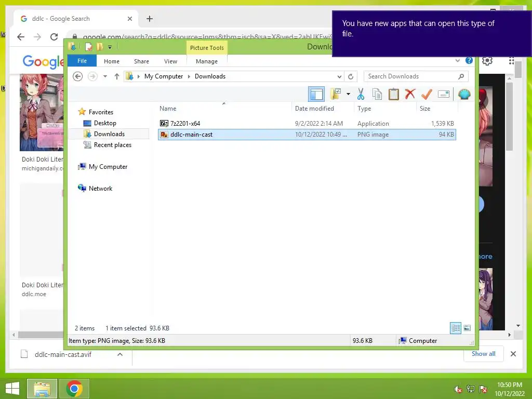Open a new Chrome tab
The image size is (532, 399).
(150, 19)
